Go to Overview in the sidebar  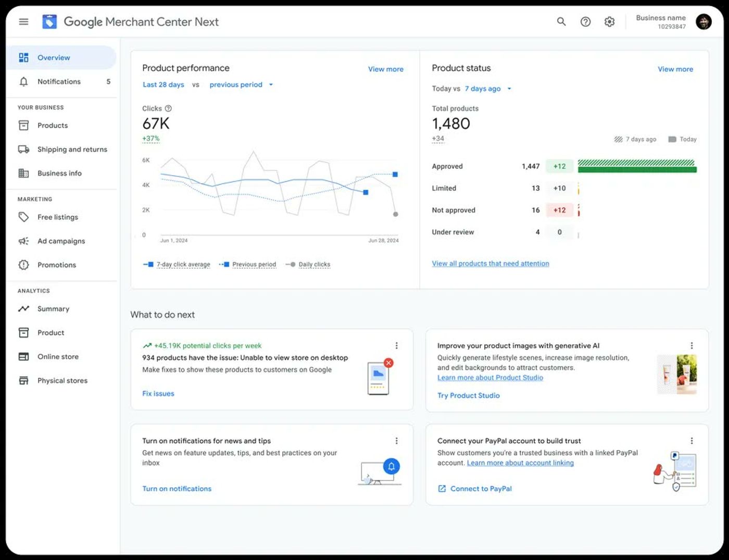[x=61, y=57]
